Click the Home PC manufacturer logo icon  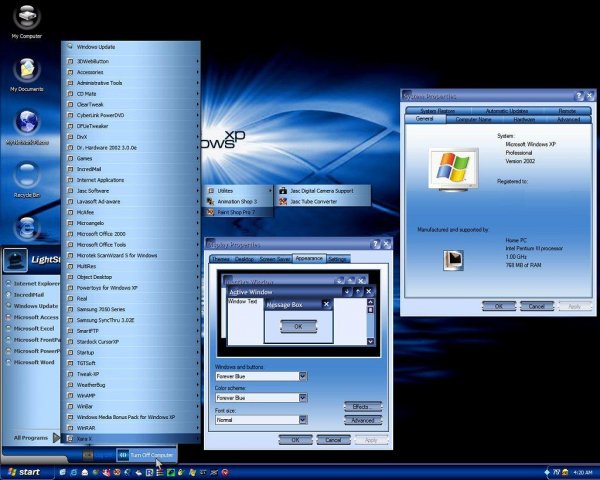453,260
